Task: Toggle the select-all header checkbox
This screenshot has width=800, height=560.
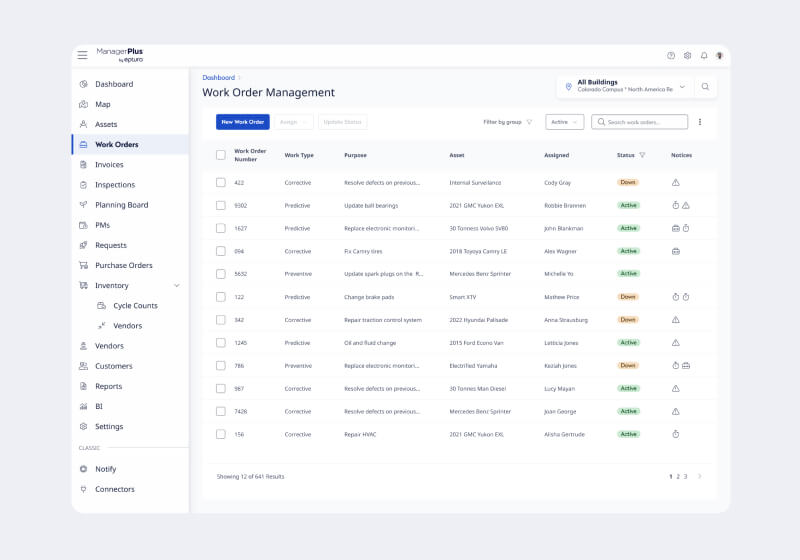Action: point(221,155)
